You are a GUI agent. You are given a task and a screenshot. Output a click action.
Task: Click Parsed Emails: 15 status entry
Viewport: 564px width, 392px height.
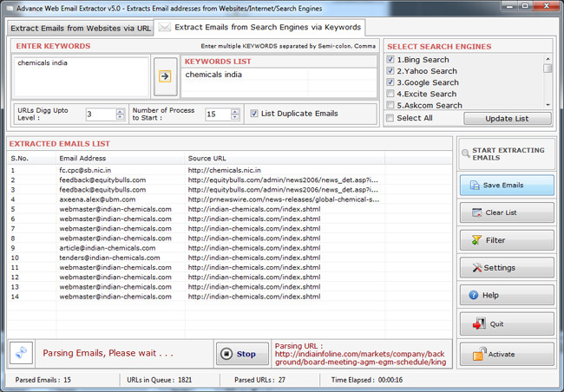[x=43, y=380]
